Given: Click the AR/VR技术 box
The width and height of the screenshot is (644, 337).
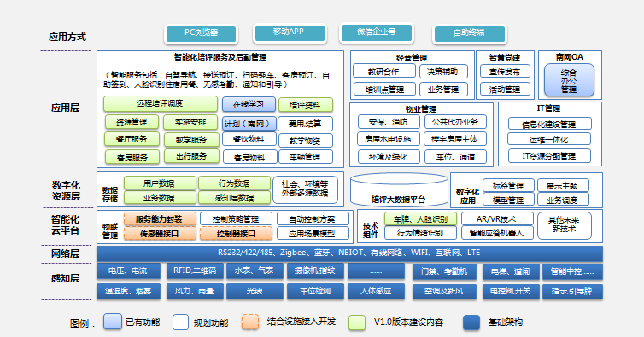Looking at the screenshot, I should 497,218.
